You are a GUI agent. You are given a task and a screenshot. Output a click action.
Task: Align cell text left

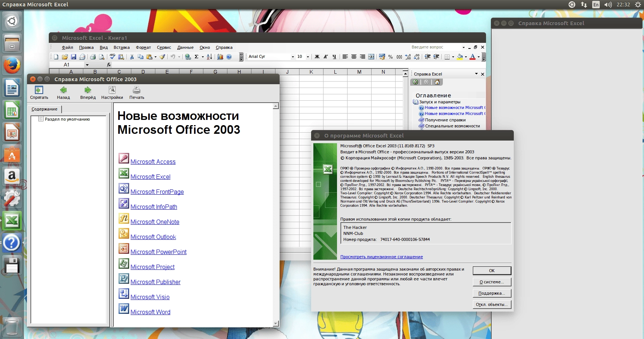tap(345, 57)
